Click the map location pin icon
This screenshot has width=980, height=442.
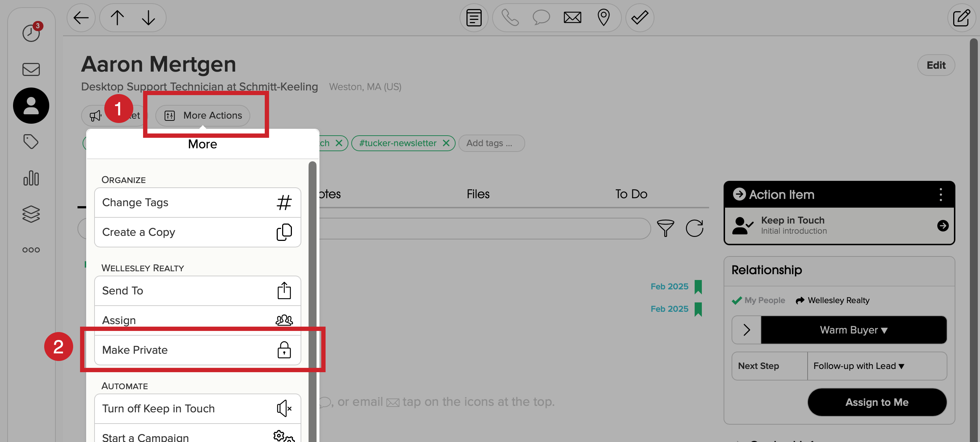603,17
